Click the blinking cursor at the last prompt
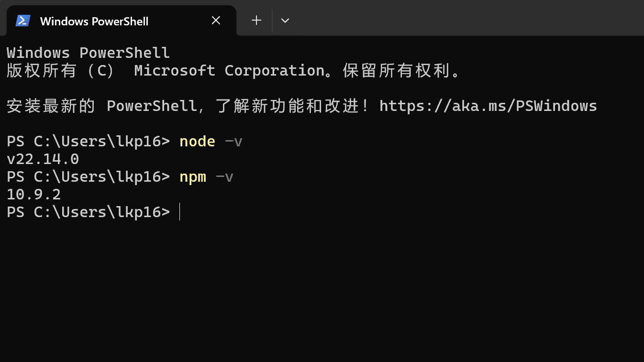 pyautogui.click(x=180, y=212)
